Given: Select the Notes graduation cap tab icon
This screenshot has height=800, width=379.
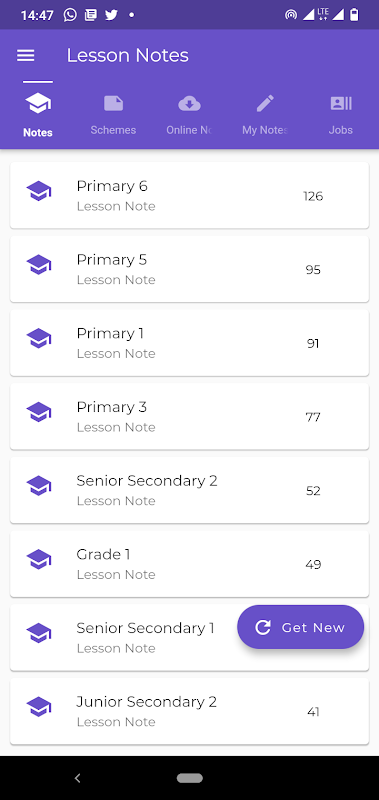Looking at the screenshot, I should tap(38, 104).
